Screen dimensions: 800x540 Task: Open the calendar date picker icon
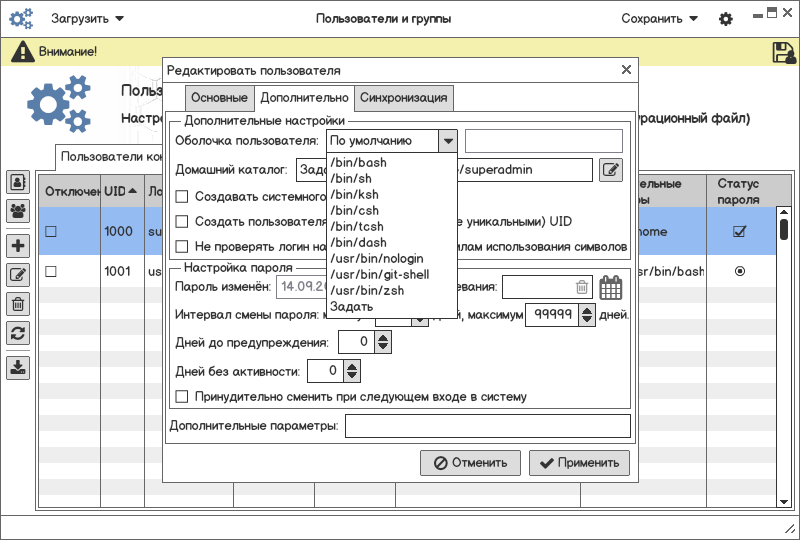[x=611, y=288]
